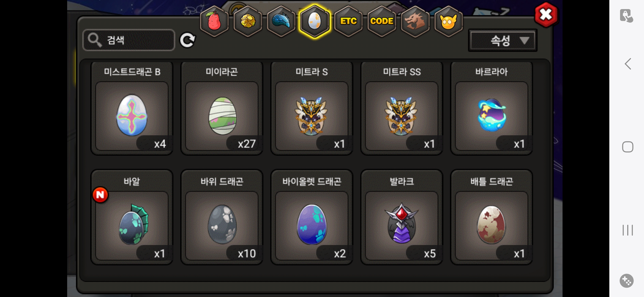Viewport: 644px width, 297px height.
Task: Select the 바르라아 starry egg
Action: pyautogui.click(x=492, y=108)
